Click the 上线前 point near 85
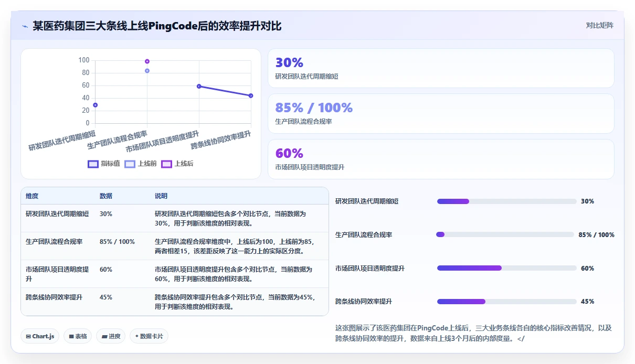This screenshot has height=364, width=635. (x=147, y=71)
